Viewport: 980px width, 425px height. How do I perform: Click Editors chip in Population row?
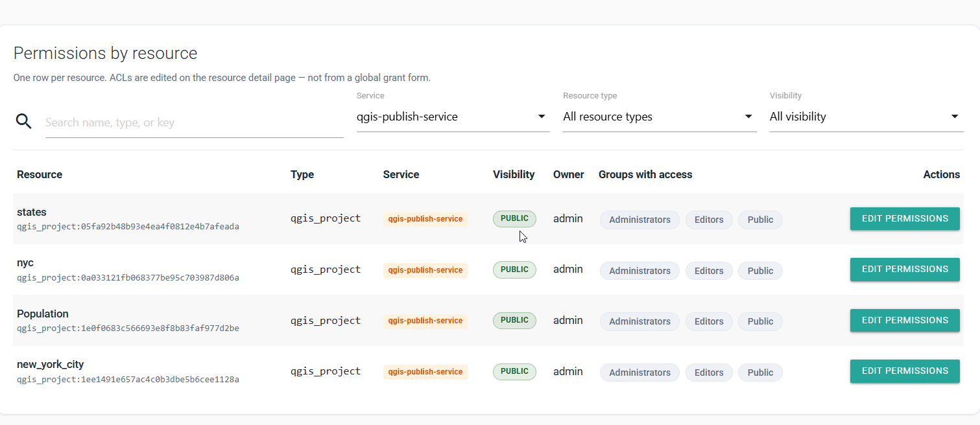coord(709,321)
